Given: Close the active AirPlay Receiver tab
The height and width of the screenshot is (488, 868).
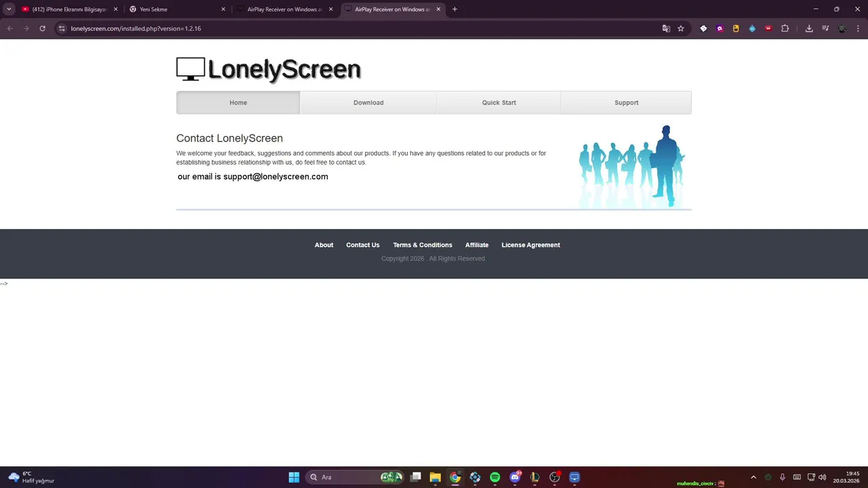Looking at the screenshot, I should pyautogui.click(x=438, y=9).
